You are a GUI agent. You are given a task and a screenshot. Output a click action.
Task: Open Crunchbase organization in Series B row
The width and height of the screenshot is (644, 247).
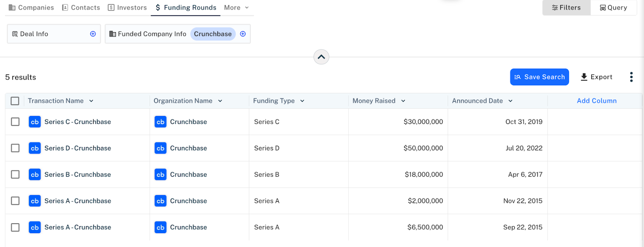click(189, 175)
